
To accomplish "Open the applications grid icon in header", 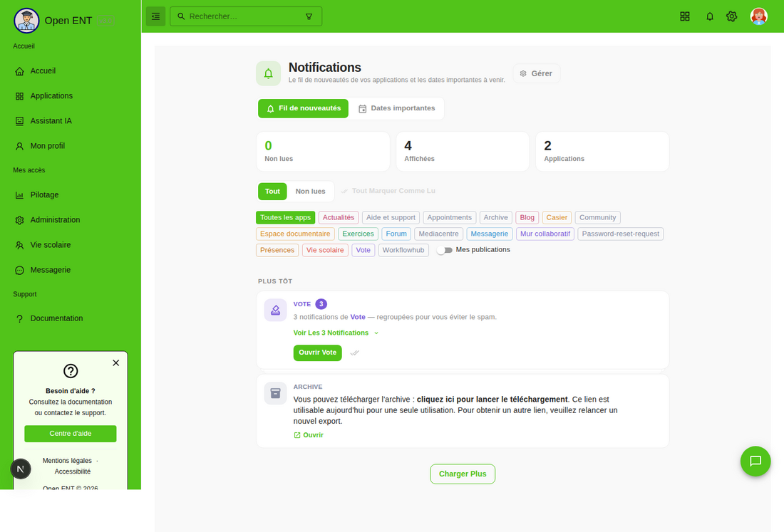I will pyautogui.click(x=685, y=16).
